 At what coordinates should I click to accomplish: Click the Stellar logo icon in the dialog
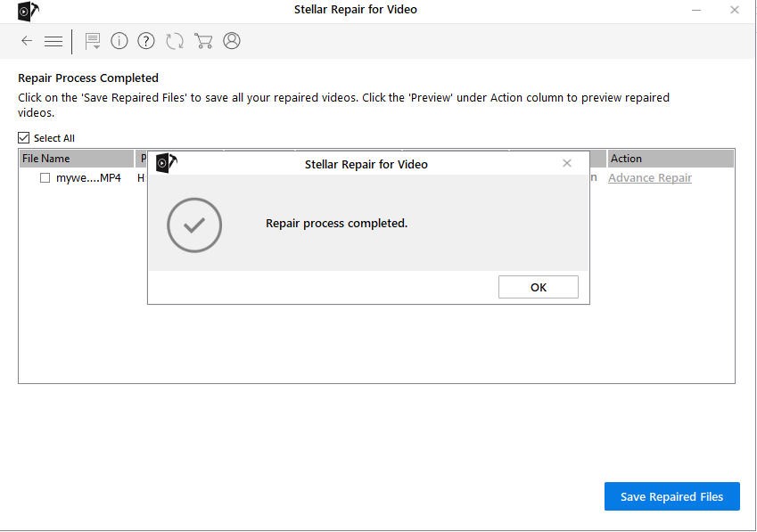166,163
